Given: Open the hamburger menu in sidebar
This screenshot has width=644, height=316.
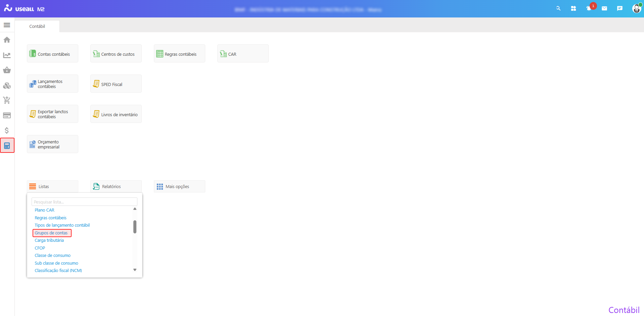Looking at the screenshot, I should coord(7,25).
